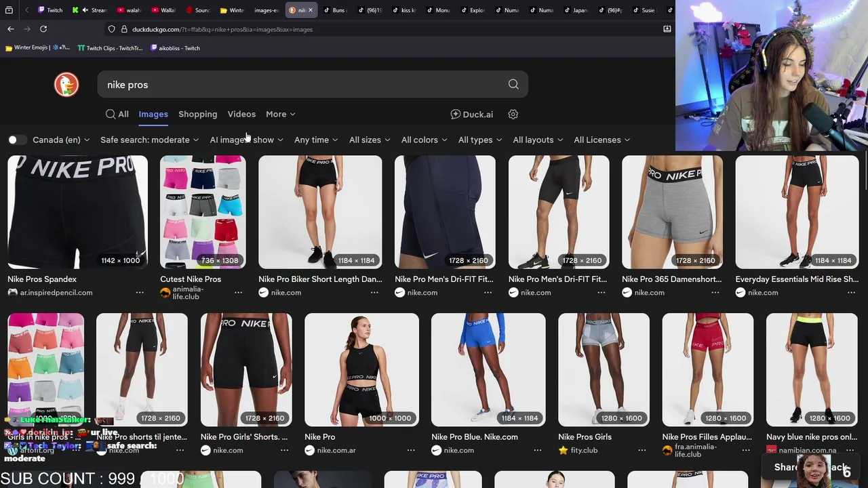868x488 pixels.
Task: Go back with browser back arrow
Action: coord(11,29)
